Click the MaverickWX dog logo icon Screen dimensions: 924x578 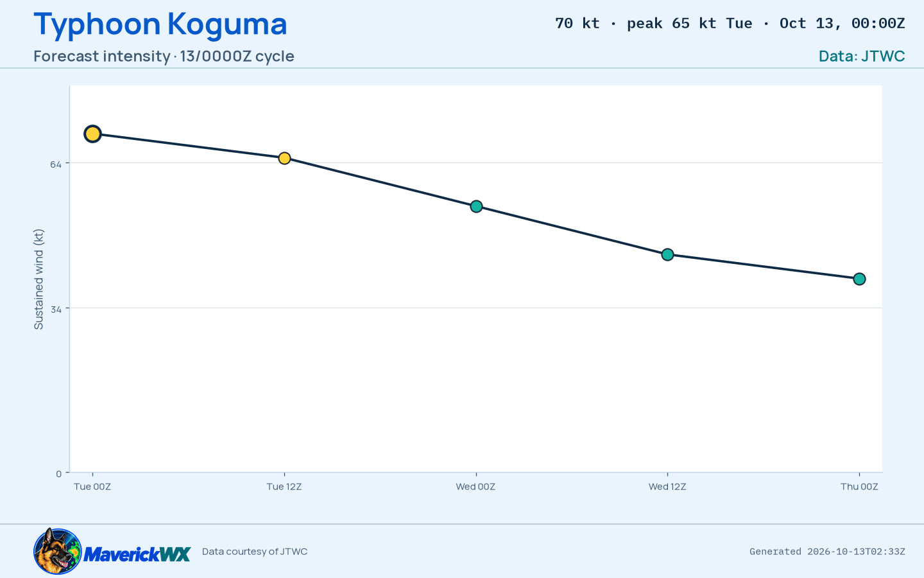(x=58, y=551)
